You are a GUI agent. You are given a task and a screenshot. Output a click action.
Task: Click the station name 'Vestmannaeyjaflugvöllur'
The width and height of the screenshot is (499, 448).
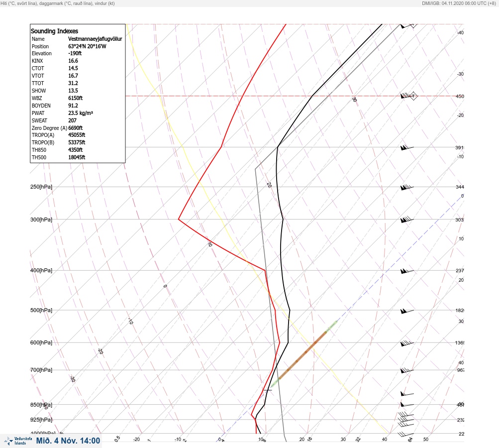[x=95, y=39]
